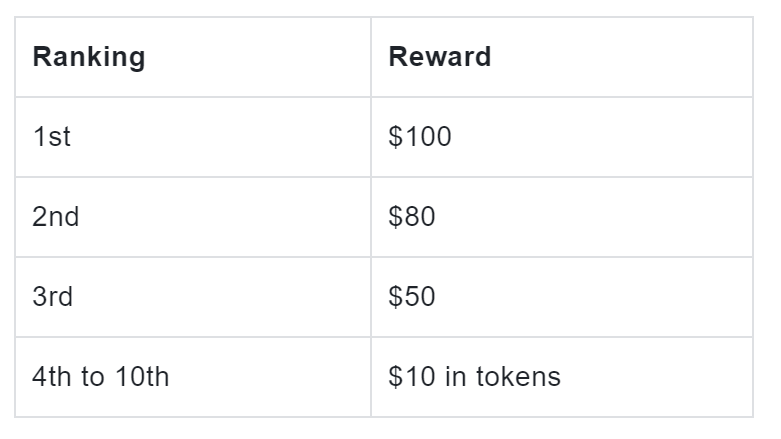Image resolution: width=781 pixels, height=439 pixels.
Task: Click the word "4th" in last row
Action: click(x=50, y=377)
